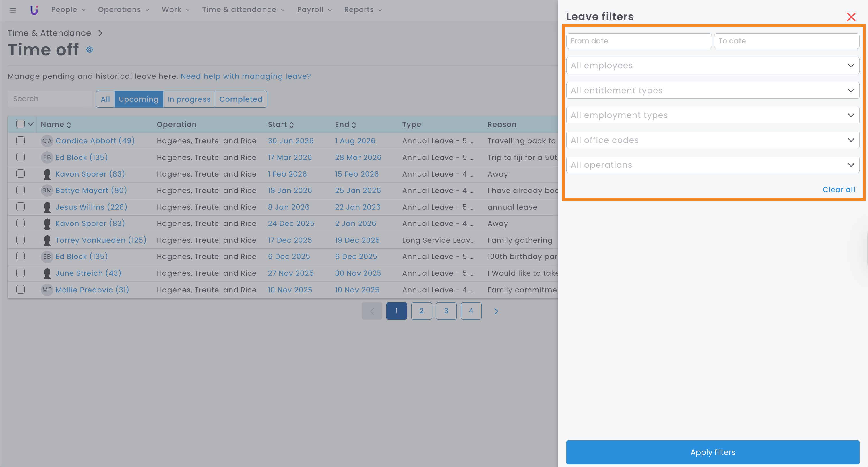Click the BM avatar for Bettye Mayert
The width and height of the screenshot is (868, 467).
47,190
